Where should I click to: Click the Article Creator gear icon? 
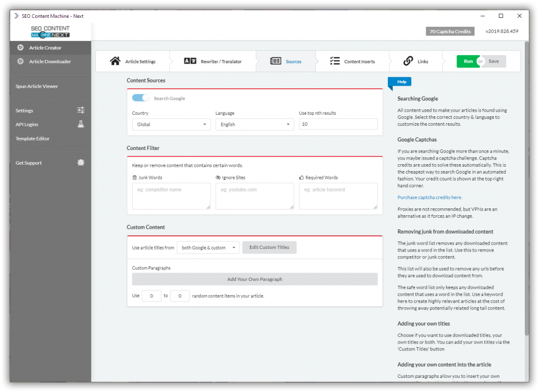click(21, 47)
